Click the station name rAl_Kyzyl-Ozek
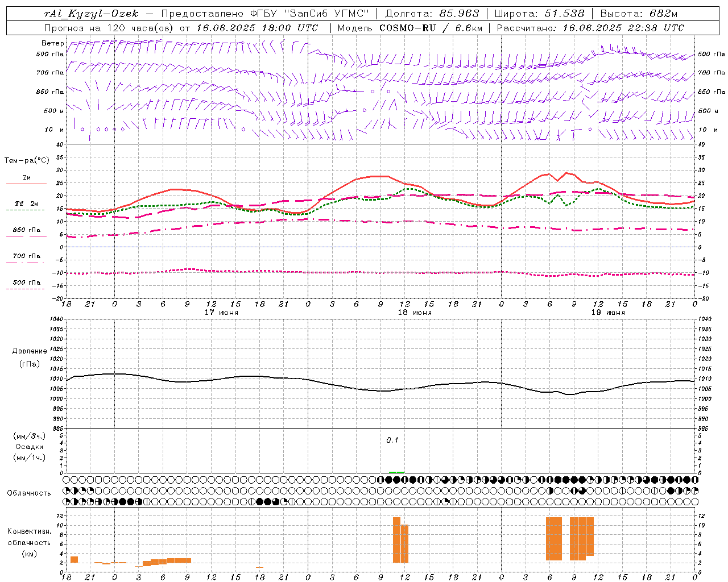 (91, 14)
